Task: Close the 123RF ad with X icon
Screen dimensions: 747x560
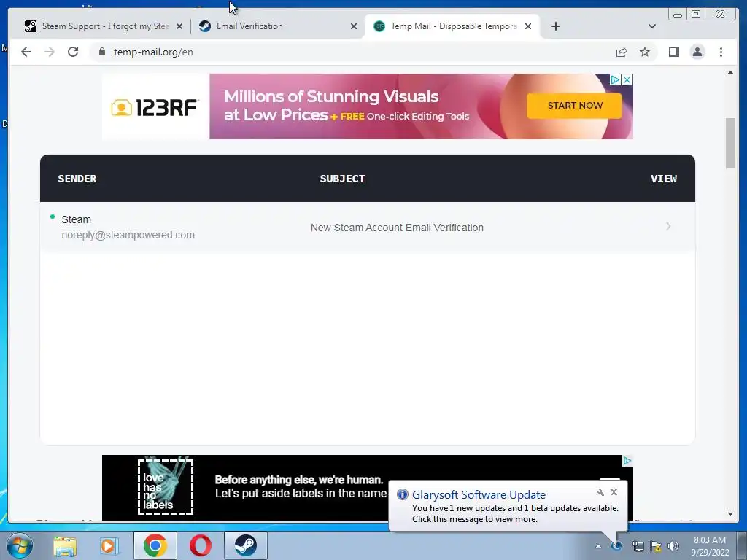Action: [x=627, y=79]
